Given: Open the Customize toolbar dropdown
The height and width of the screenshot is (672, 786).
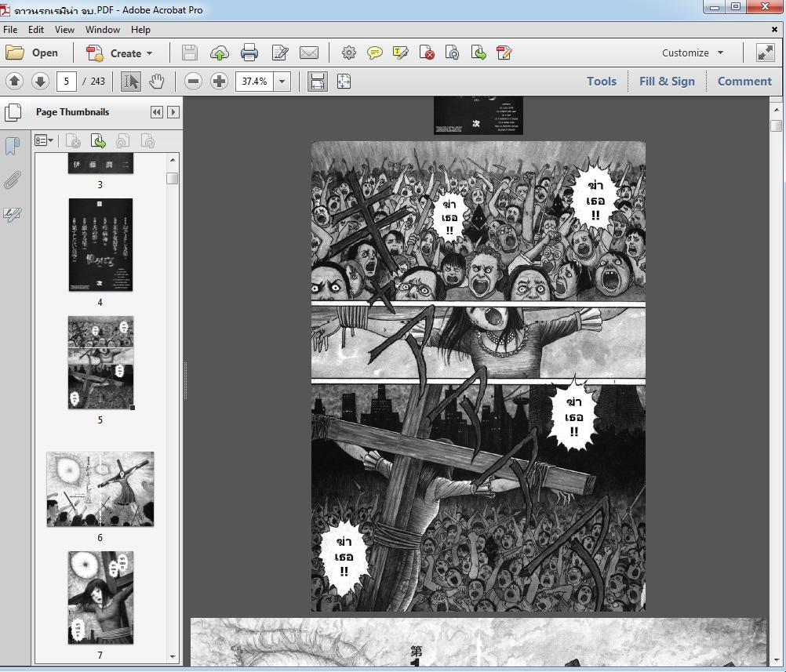Looking at the screenshot, I should pyautogui.click(x=720, y=53).
